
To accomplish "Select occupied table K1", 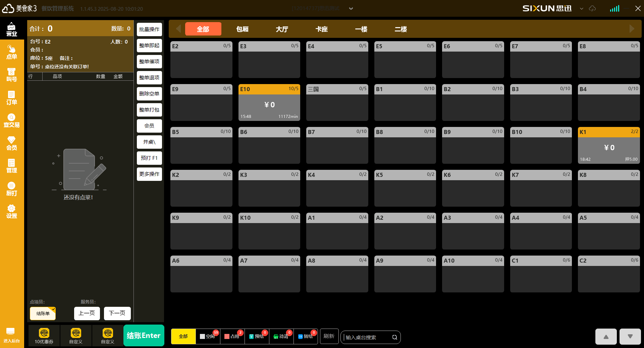I will click(x=609, y=145).
